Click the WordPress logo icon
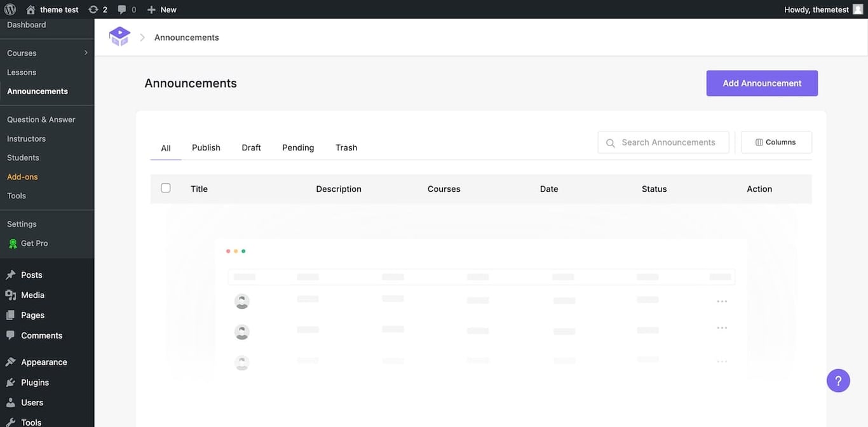The height and width of the screenshot is (427, 868). pos(10,10)
